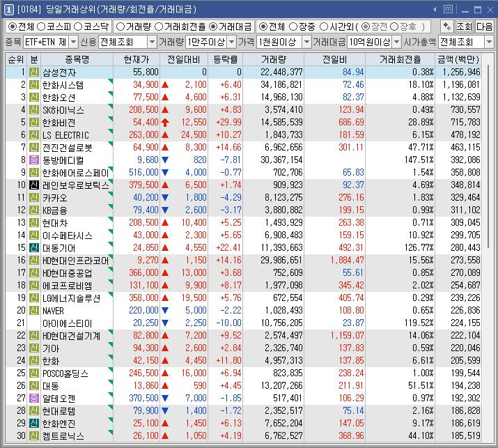Open the 가격 1천원이상 dropdown
The width and height of the screenshot is (498, 448).
coord(306,42)
